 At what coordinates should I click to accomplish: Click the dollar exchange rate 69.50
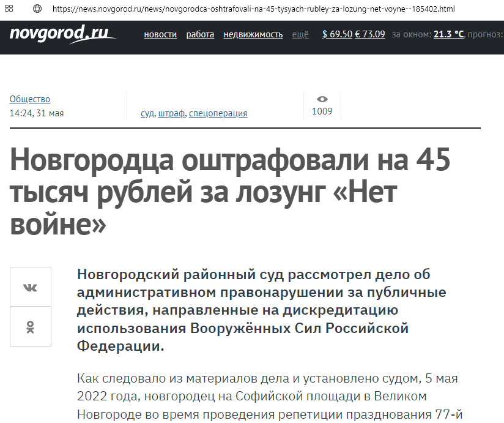coord(337,34)
